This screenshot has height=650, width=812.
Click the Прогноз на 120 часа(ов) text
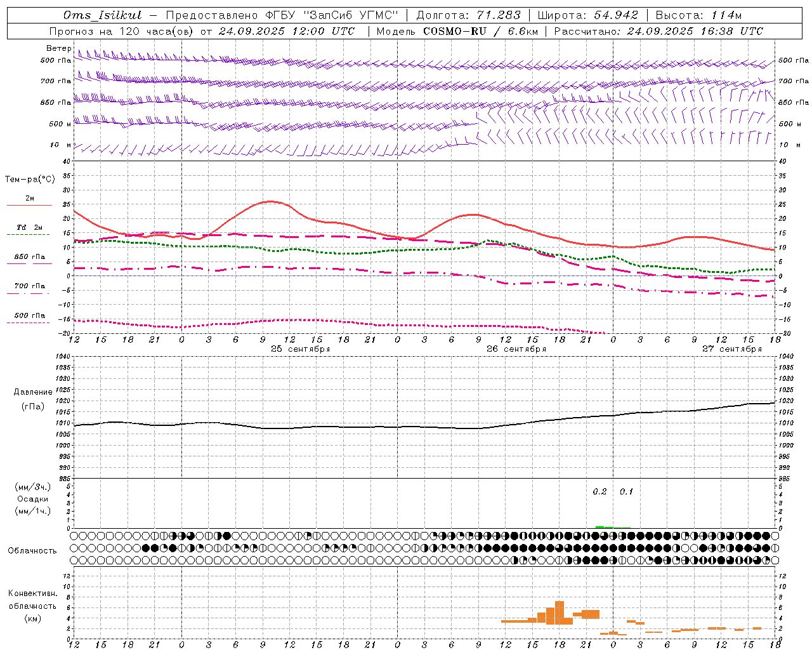(122, 31)
